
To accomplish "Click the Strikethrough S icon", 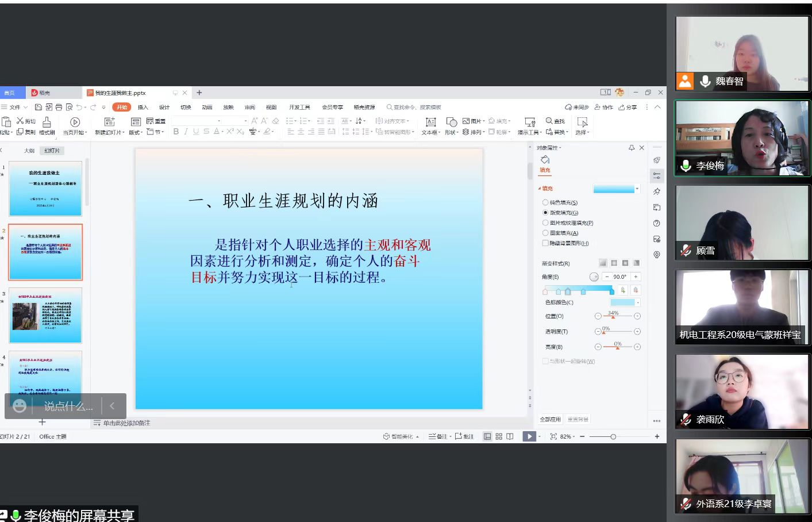I will (206, 132).
